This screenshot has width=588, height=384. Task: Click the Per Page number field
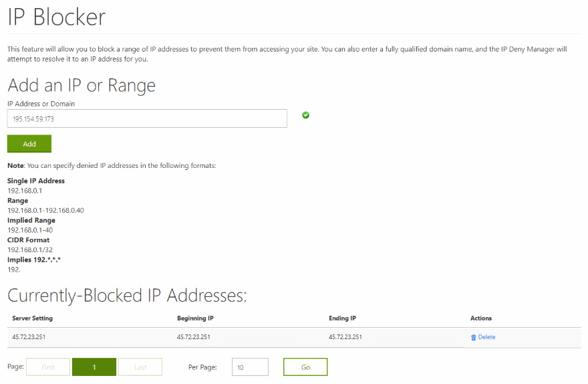pos(250,367)
